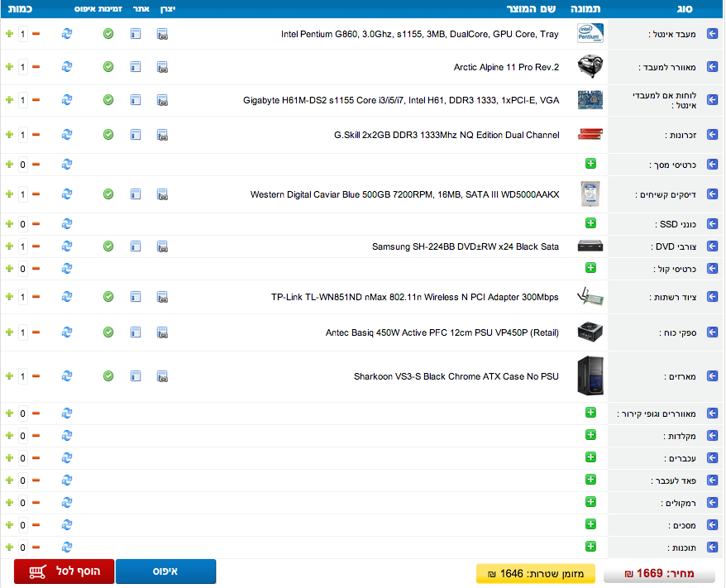726x588 pixels.
Task: Check availability icon for G.Skill 2x2GB DDR3
Action: [108, 135]
